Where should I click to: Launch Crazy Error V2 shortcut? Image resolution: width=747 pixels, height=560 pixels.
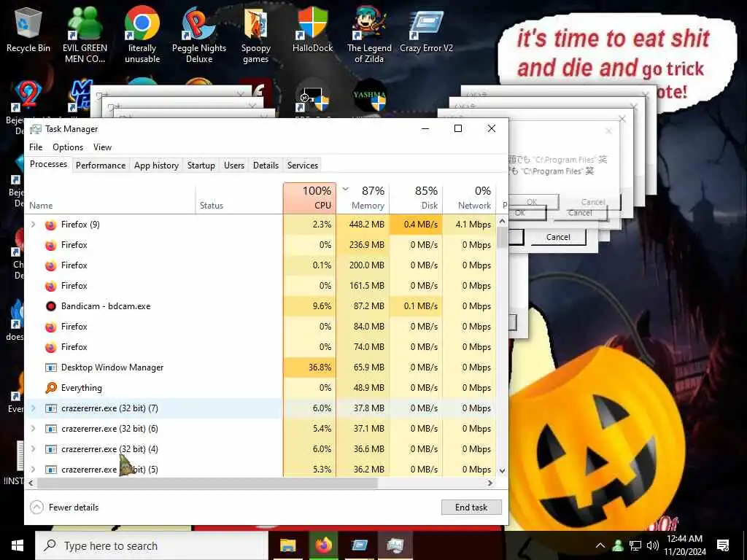click(426, 29)
